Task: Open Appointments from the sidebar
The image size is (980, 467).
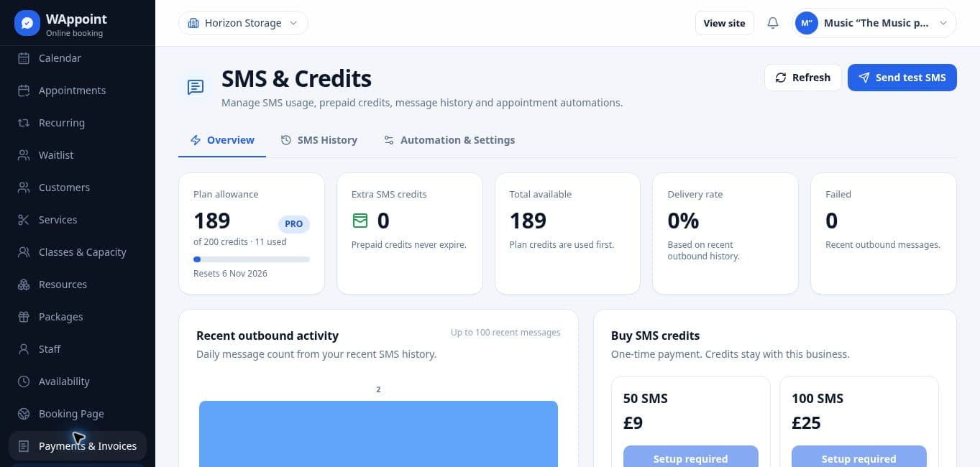Action: coord(78,91)
